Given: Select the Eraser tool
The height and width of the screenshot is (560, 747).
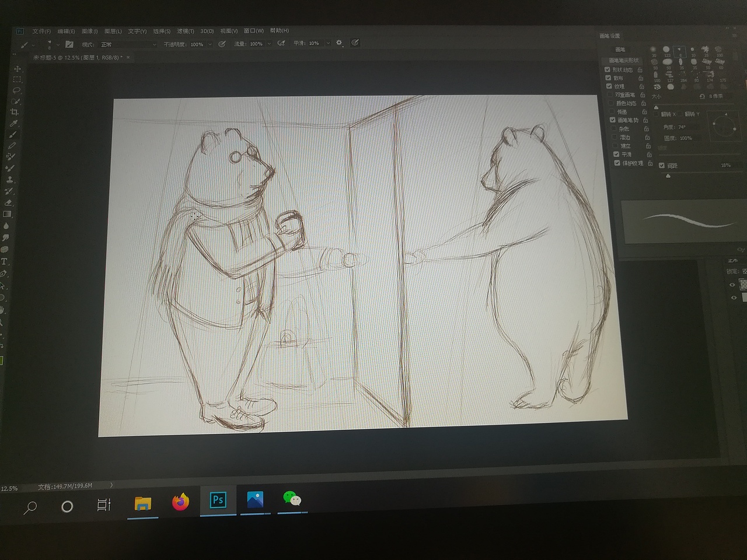Looking at the screenshot, I should pos(8,202).
